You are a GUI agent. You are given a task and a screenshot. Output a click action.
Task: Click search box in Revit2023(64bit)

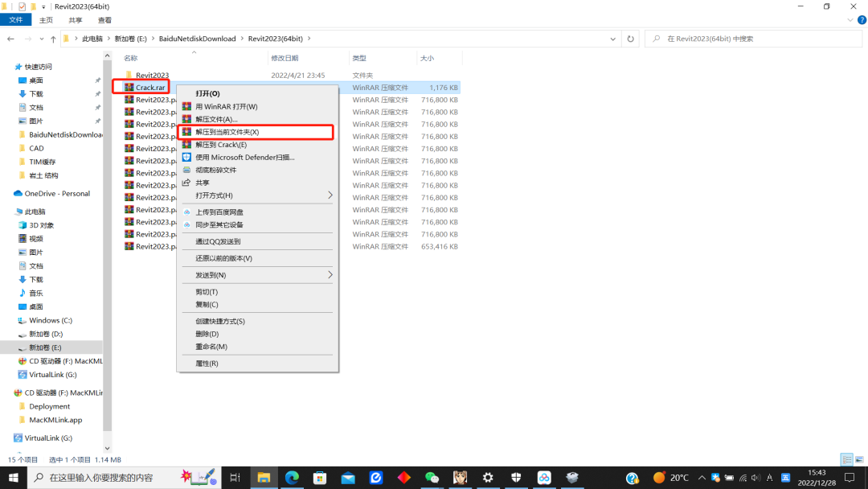tap(753, 39)
